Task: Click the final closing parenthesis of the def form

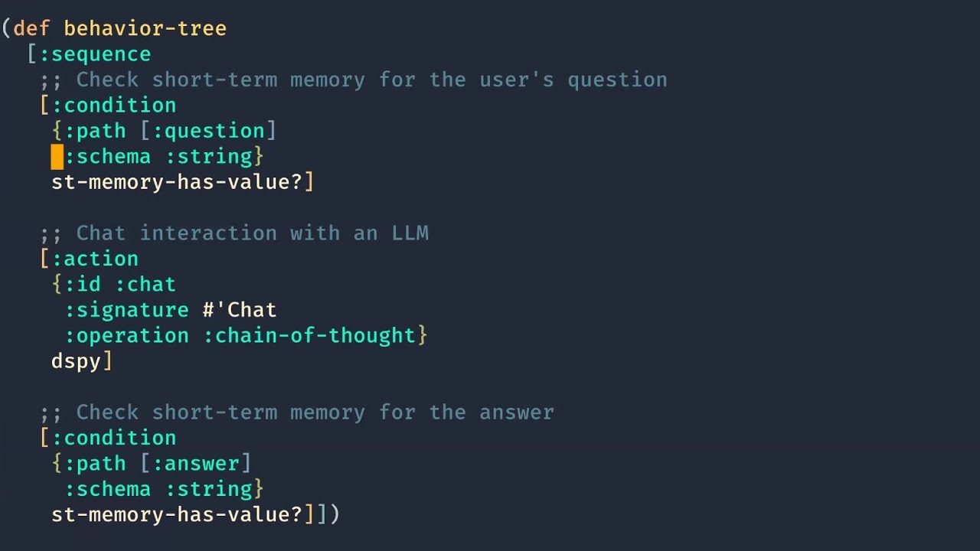Action: pyautogui.click(x=335, y=515)
